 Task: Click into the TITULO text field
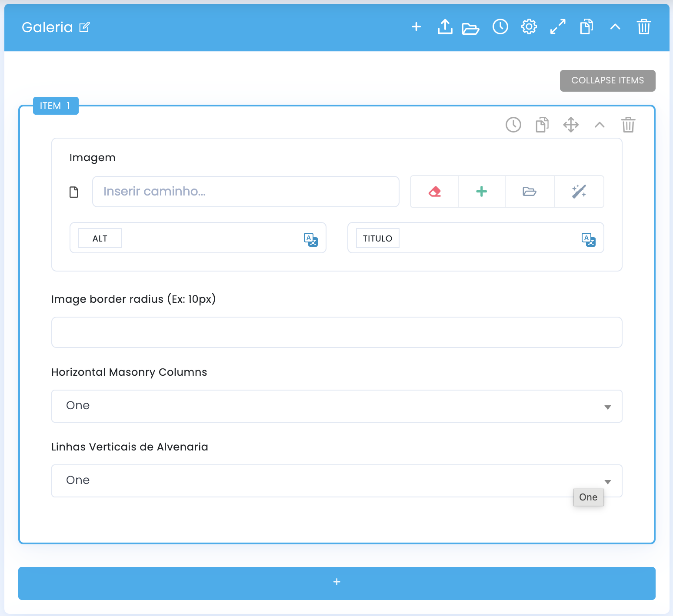476,238
